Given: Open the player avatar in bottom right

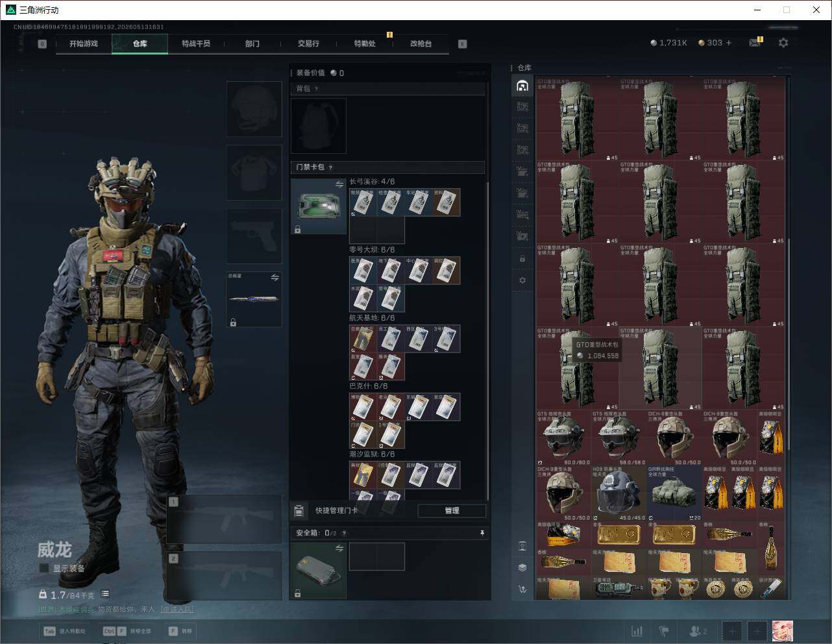Looking at the screenshot, I should coord(783,631).
